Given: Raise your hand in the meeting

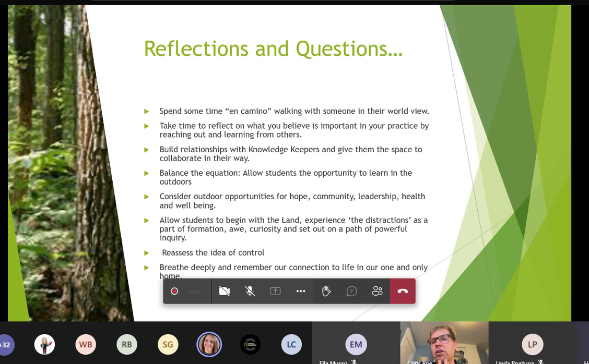Looking at the screenshot, I should click(326, 291).
